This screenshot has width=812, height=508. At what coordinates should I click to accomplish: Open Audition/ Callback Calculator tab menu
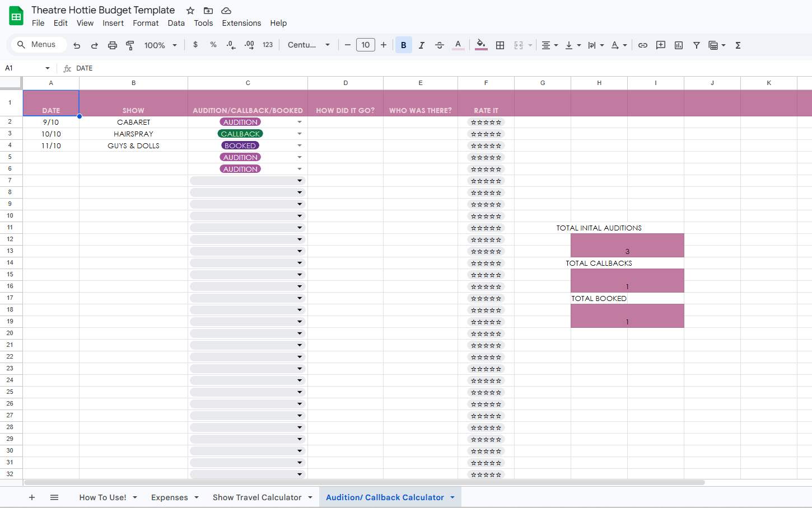pos(452,497)
